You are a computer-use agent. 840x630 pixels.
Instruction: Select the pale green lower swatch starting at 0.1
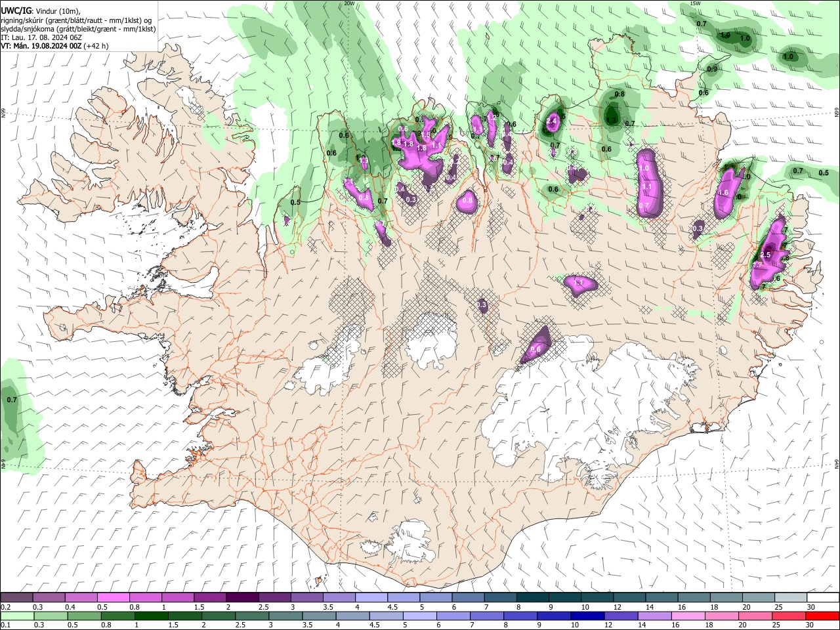tap(17, 616)
